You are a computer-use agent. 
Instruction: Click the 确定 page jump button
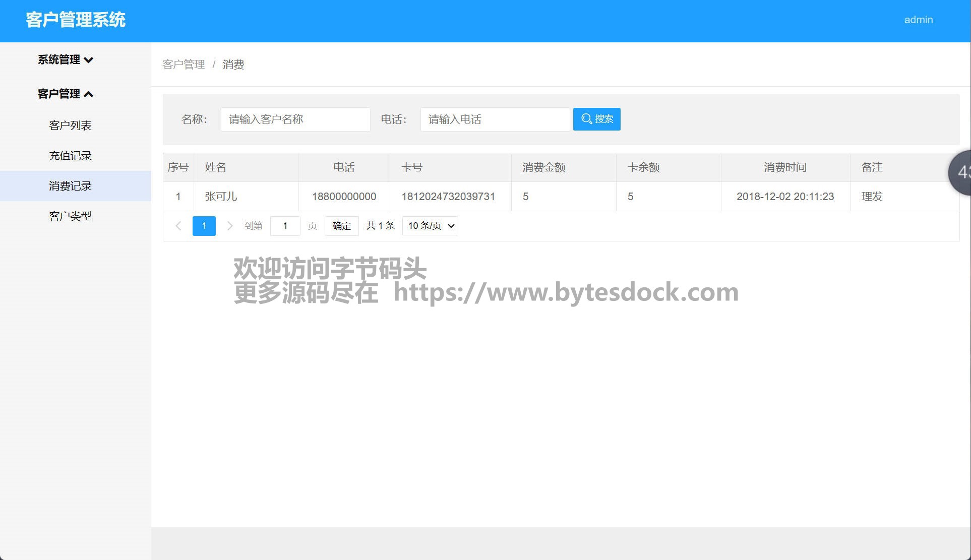(341, 226)
